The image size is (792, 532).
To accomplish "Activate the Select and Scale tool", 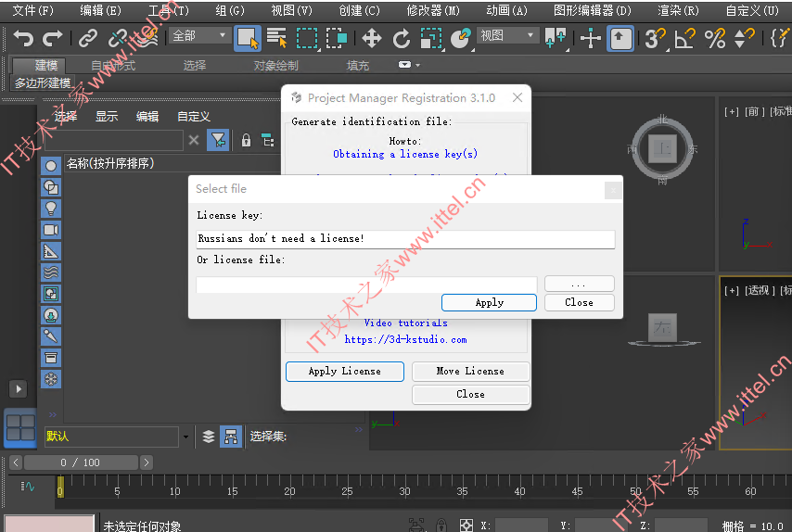I will 431,38.
